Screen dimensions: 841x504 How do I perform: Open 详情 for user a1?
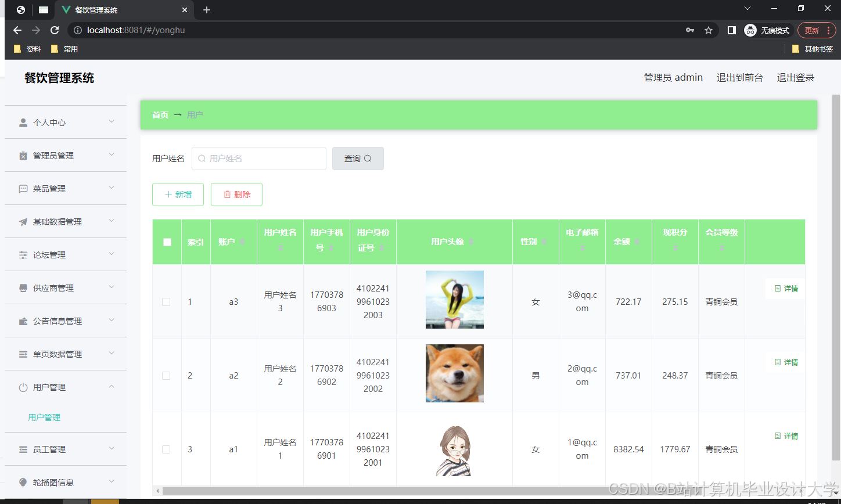(786, 436)
